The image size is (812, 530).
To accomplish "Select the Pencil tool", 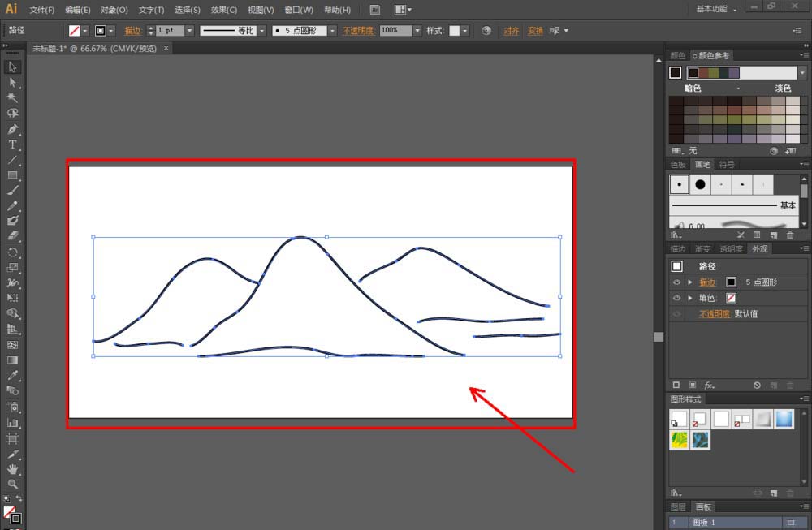I will point(12,206).
